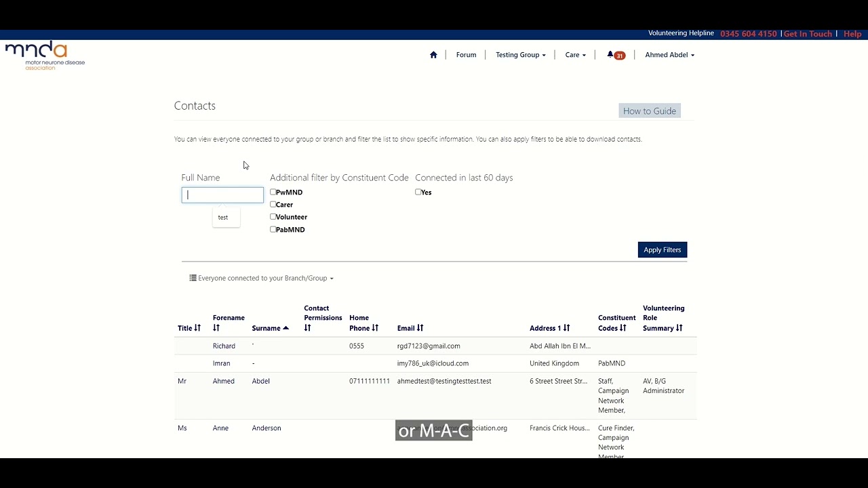This screenshot has height=488, width=868.
Task: Select the imy786_uk@icloud.com email cell
Action: [x=433, y=363]
